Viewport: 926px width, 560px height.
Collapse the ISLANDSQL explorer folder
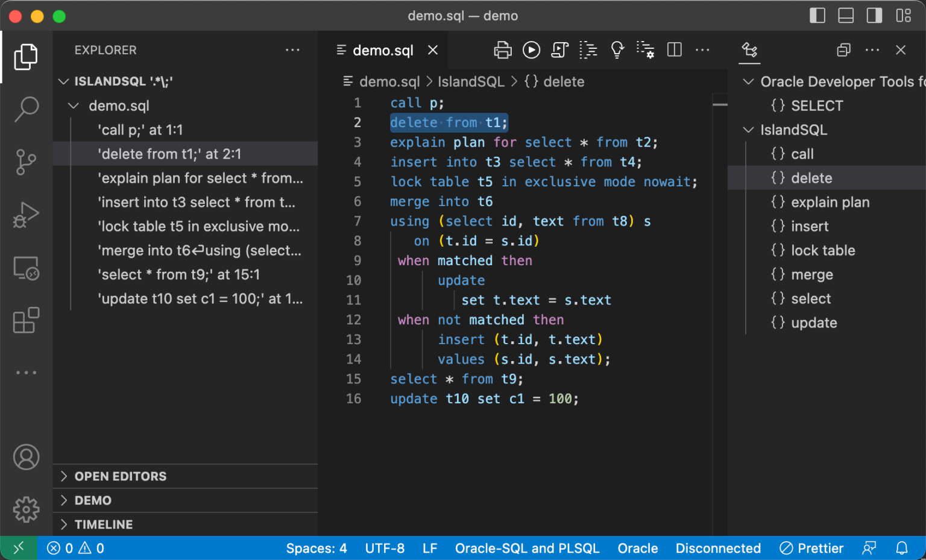pos(64,81)
